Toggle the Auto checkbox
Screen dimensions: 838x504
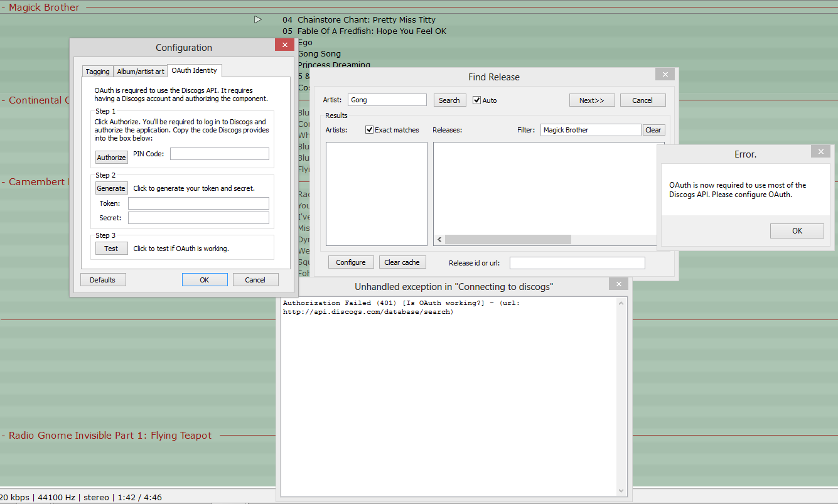477,100
